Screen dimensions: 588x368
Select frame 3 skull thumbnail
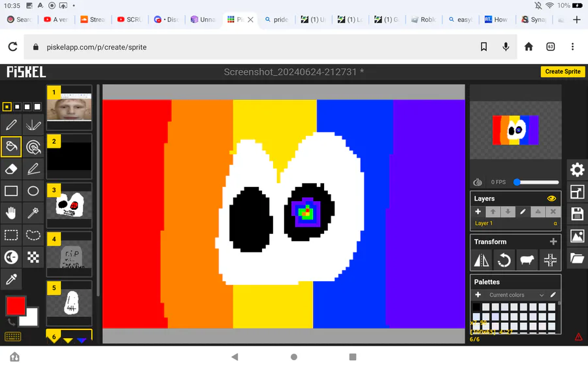pos(69,205)
